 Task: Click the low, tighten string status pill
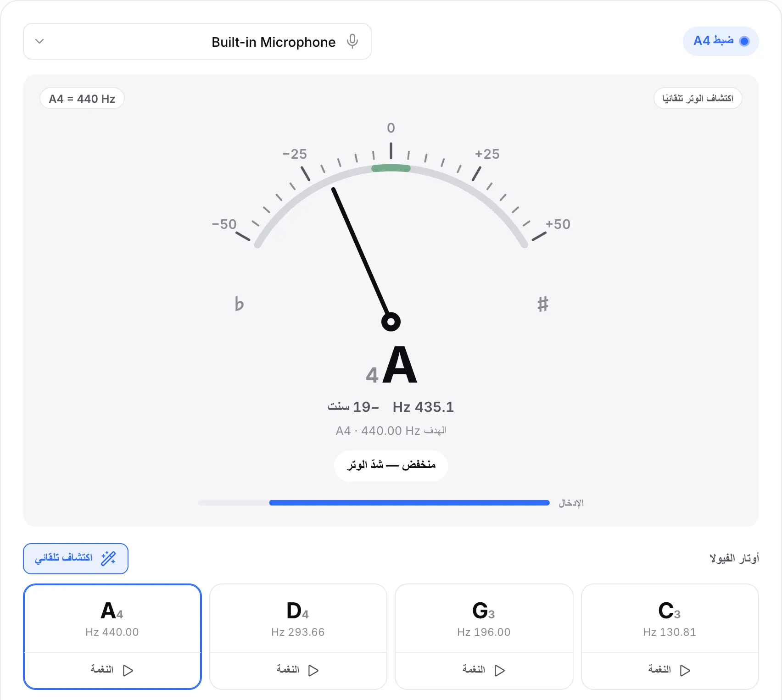391,465
